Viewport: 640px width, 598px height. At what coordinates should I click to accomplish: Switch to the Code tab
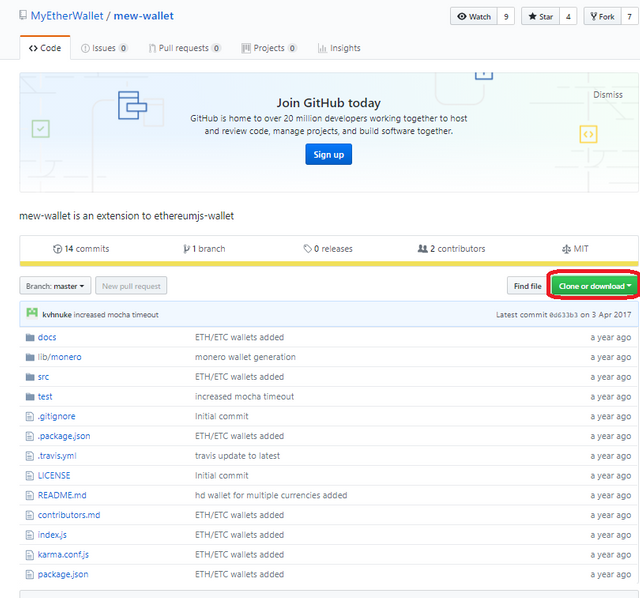pyautogui.click(x=45, y=48)
